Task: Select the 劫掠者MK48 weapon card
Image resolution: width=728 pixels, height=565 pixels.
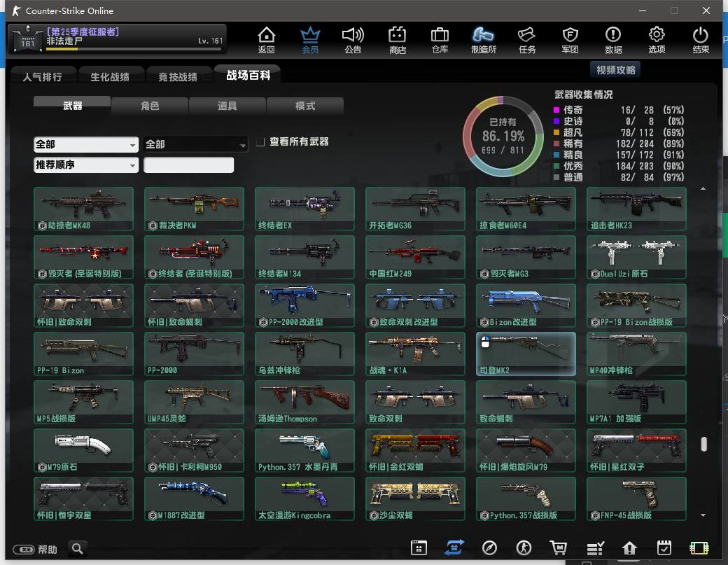Action: tap(83, 209)
